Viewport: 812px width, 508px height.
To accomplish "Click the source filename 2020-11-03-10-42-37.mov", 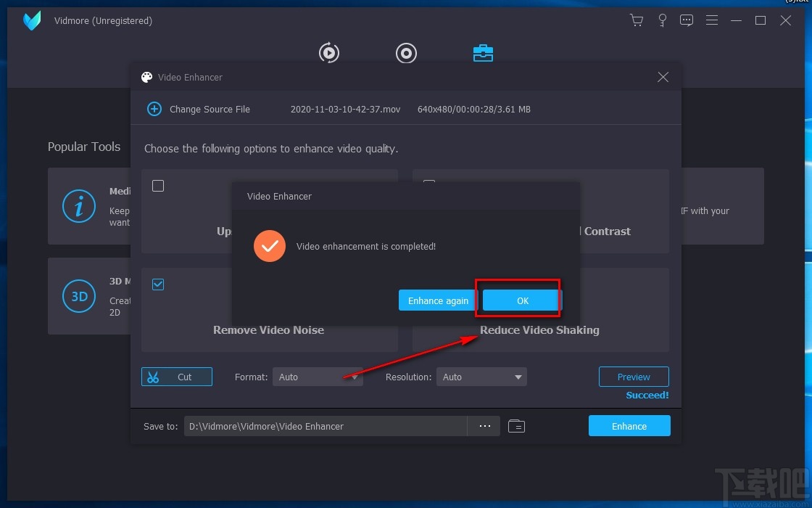I will click(345, 110).
